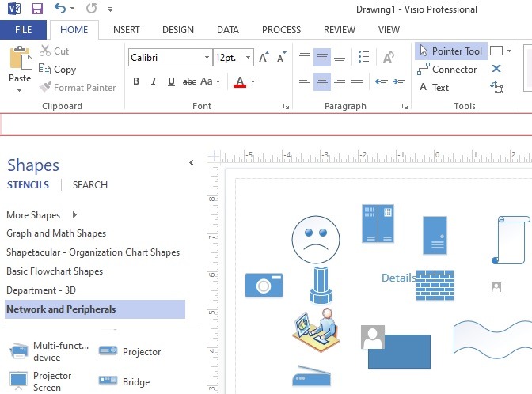Viewport: 532px width, 394px height.
Task: Switch to the DESIGN tab
Action: click(x=178, y=30)
